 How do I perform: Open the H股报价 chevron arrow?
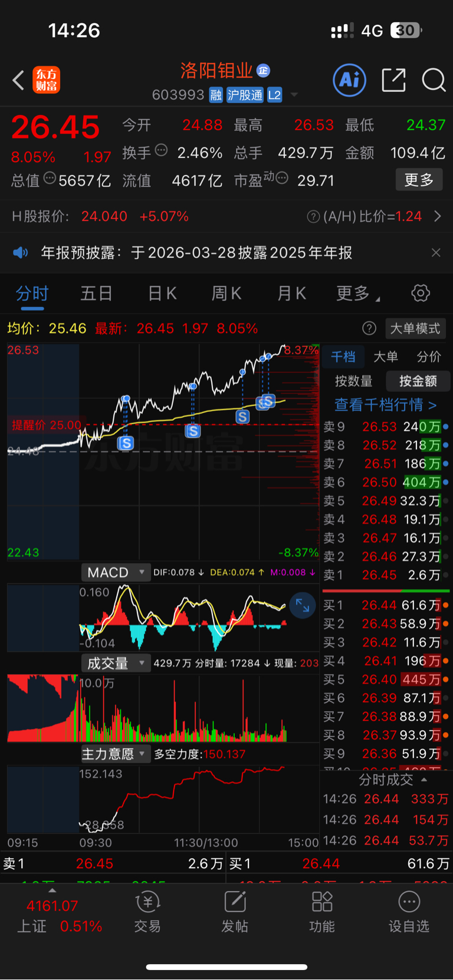tap(438, 217)
